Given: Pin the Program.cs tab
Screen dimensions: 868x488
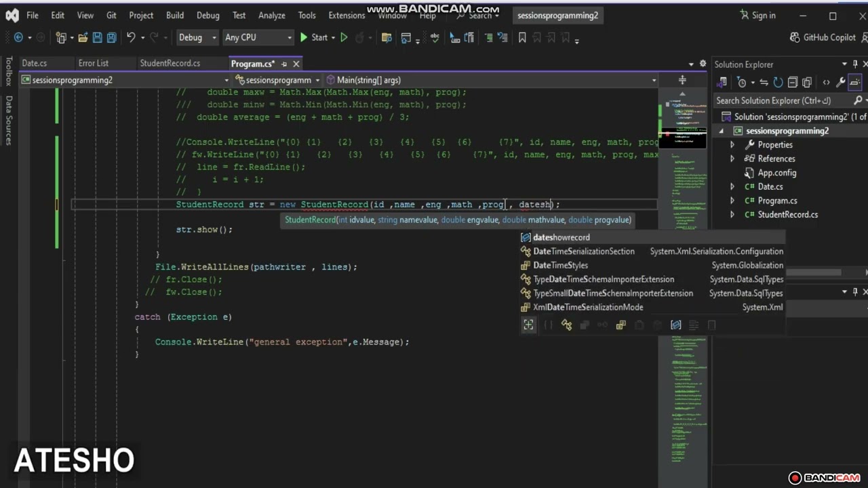Looking at the screenshot, I should [x=284, y=64].
